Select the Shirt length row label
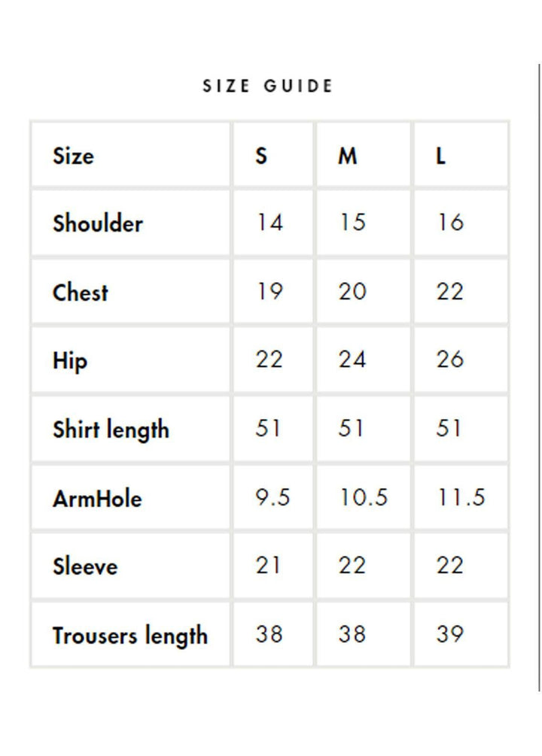The width and height of the screenshot is (542, 756). (111, 430)
